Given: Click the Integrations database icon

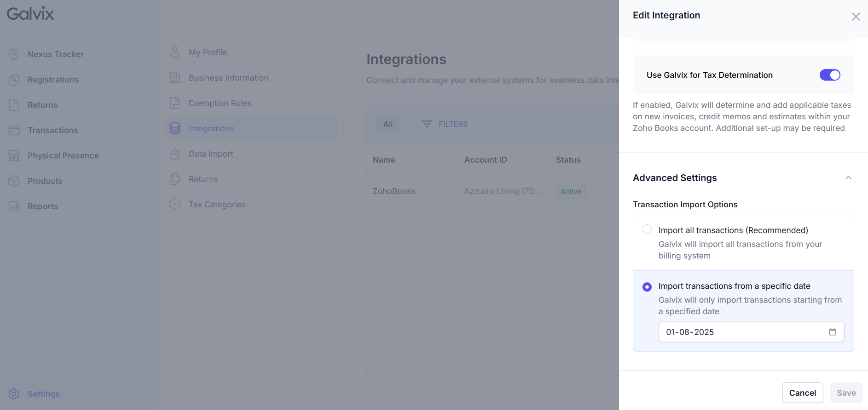Looking at the screenshot, I should (175, 129).
